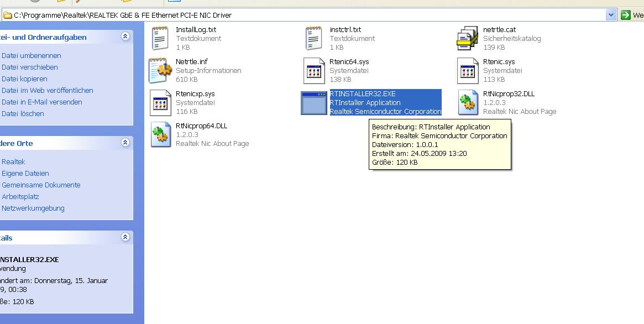Open Gemeinsame Dokumente link
Screen dimensions: 644x324
pos(41,185)
